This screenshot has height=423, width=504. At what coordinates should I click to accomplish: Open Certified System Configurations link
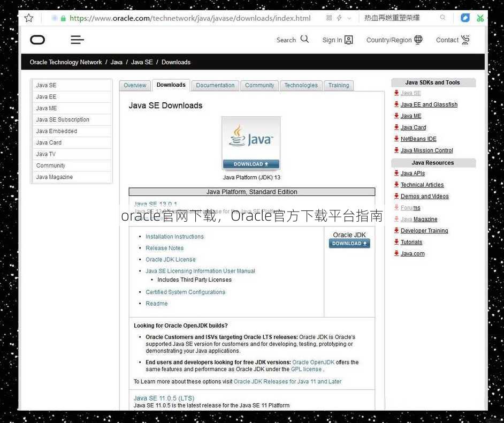click(185, 292)
